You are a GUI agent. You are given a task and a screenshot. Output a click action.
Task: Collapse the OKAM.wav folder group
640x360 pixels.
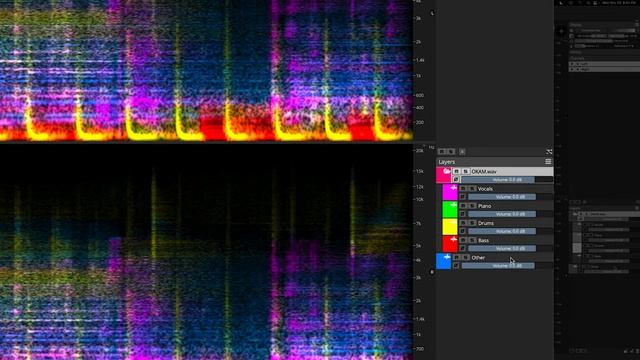click(447, 171)
